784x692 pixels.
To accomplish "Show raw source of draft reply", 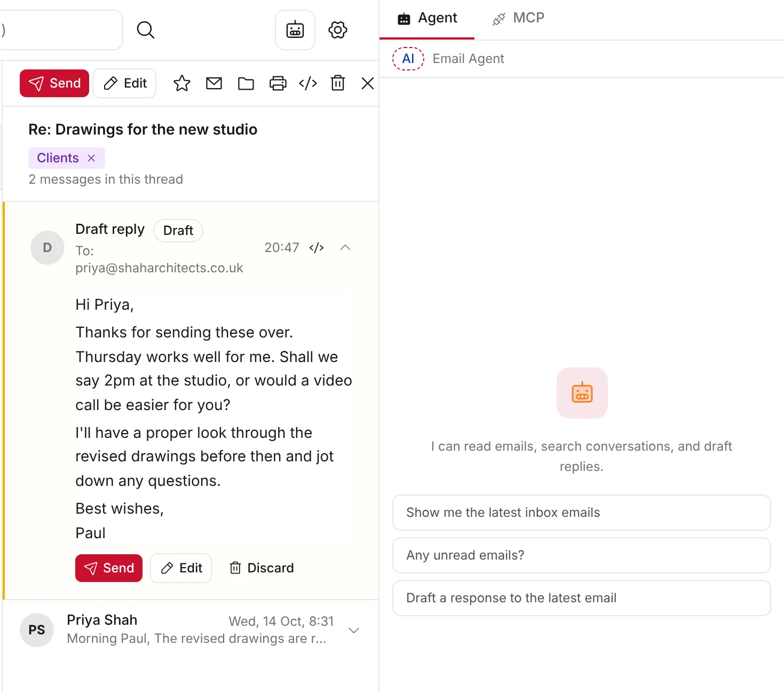I will coord(316,247).
